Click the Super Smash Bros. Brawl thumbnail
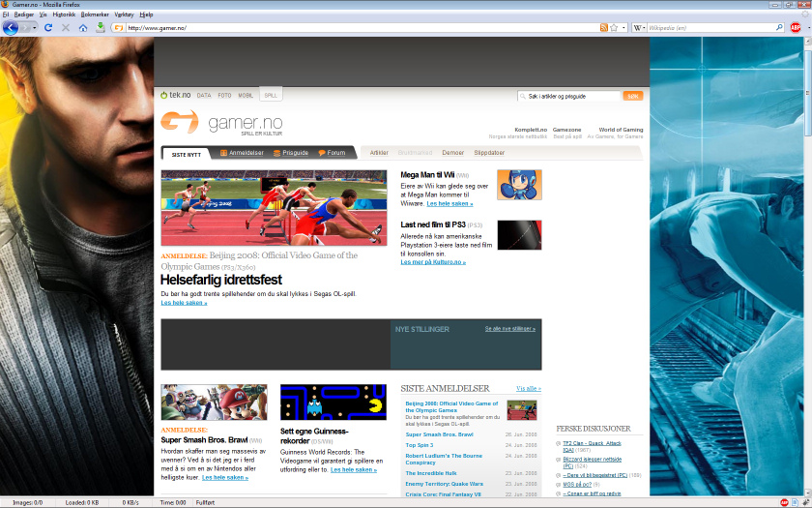Viewport: 812px width, 508px height. coord(214,403)
